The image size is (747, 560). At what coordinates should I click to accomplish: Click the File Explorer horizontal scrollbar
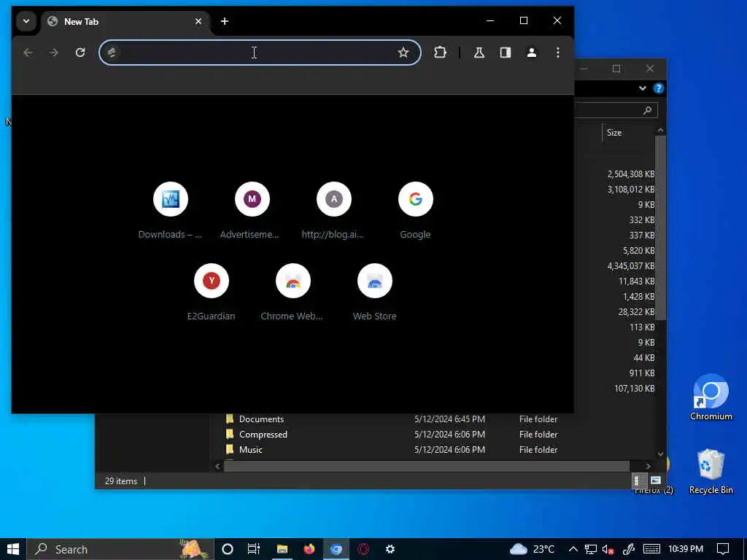tap(426, 466)
